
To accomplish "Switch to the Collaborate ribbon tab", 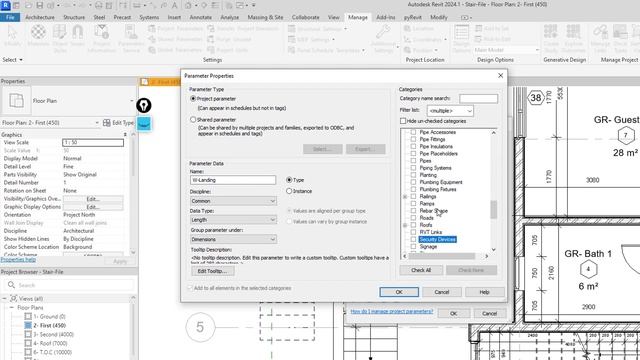I will tap(305, 17).
